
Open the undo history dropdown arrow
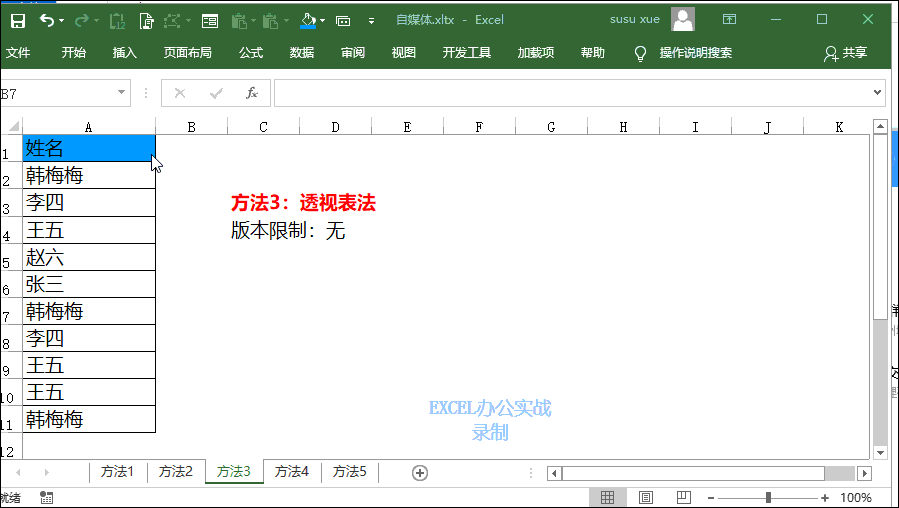(x=61, y=21)
